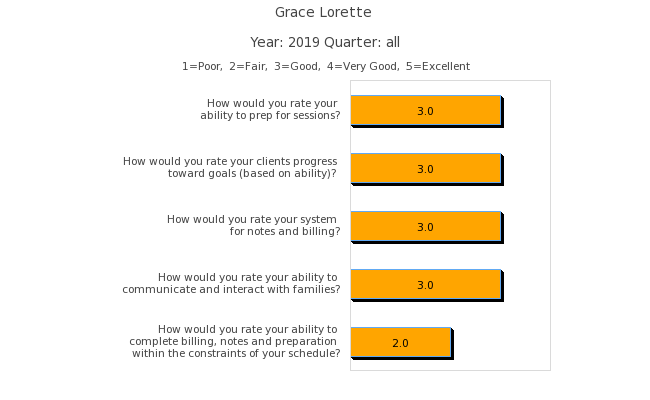Click the schedule constraints question label
The height and width of the screenshot is (400, 650).
tap(235, 341)
